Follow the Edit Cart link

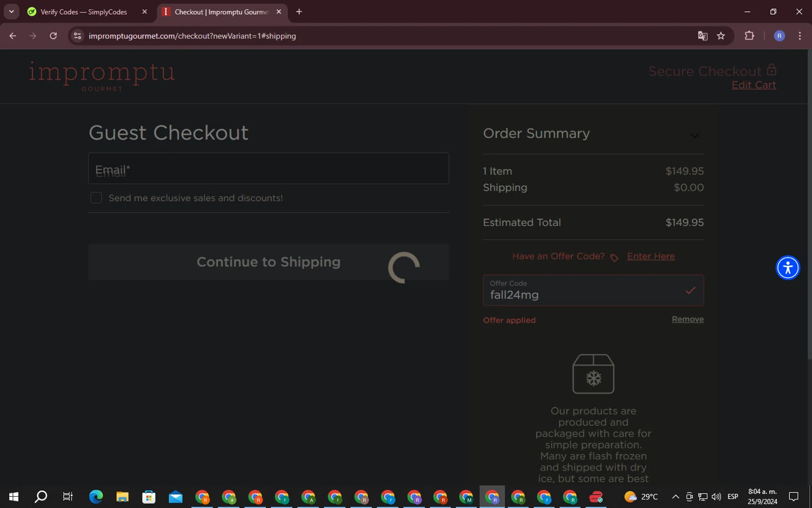pos(754,85)
